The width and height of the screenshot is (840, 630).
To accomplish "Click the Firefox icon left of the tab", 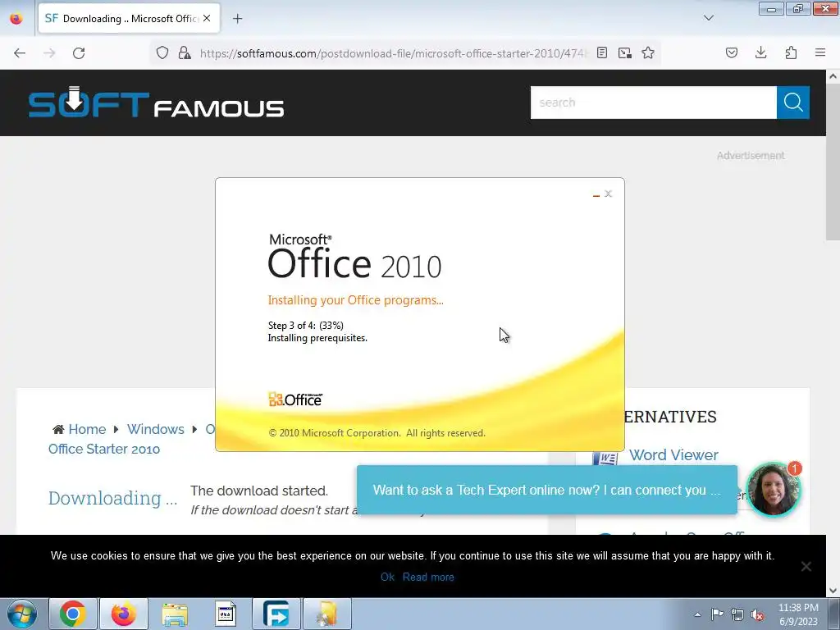I will (x=16, y=18).
